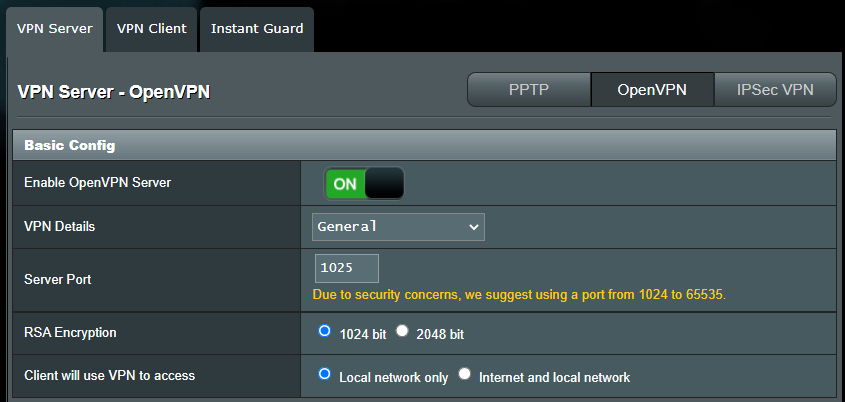
Task: Click the Server Port input field
Action: coord(347,268)
